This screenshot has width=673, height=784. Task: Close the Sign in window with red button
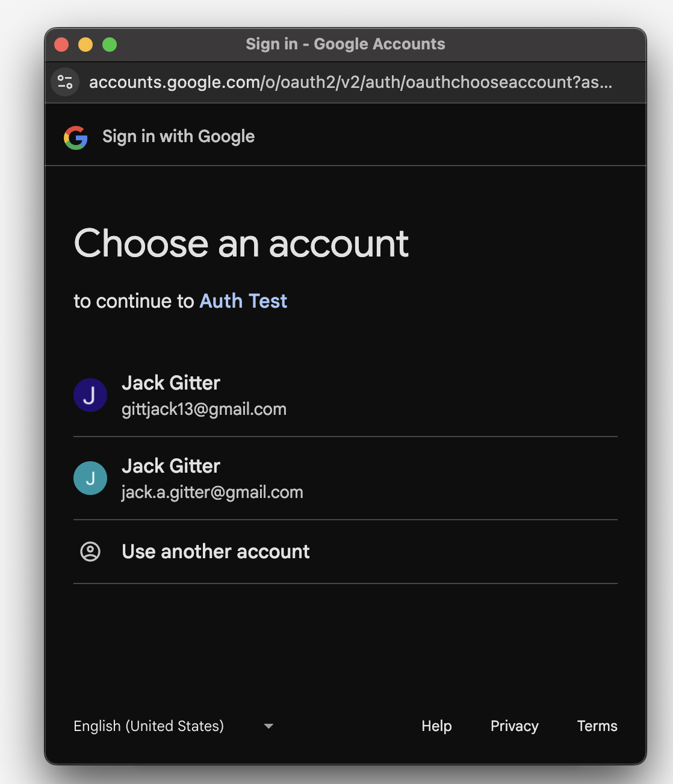pyautogui.click(x=61, y=45)
